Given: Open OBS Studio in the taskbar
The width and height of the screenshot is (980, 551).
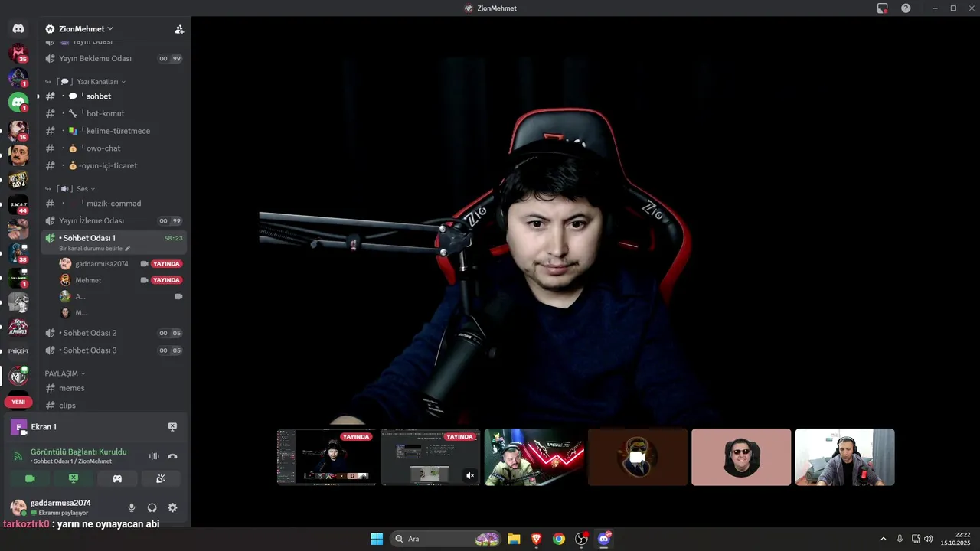Looking at the screenshot, I should tap(581, 539).
